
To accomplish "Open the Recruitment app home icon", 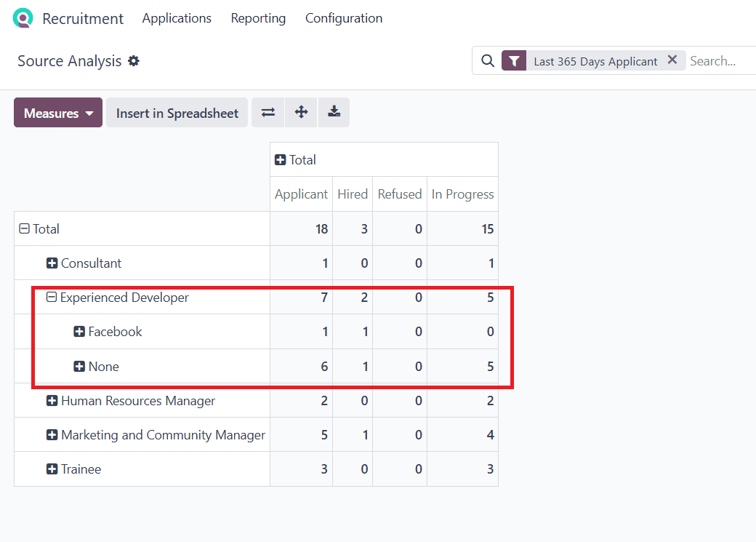I will (x=23, y=18).
